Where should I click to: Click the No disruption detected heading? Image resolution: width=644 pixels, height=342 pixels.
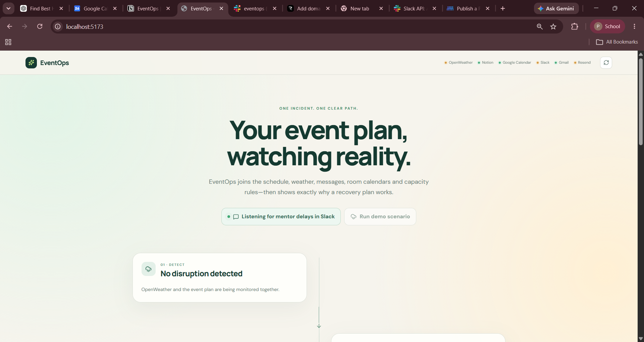[x=201, y=274]
